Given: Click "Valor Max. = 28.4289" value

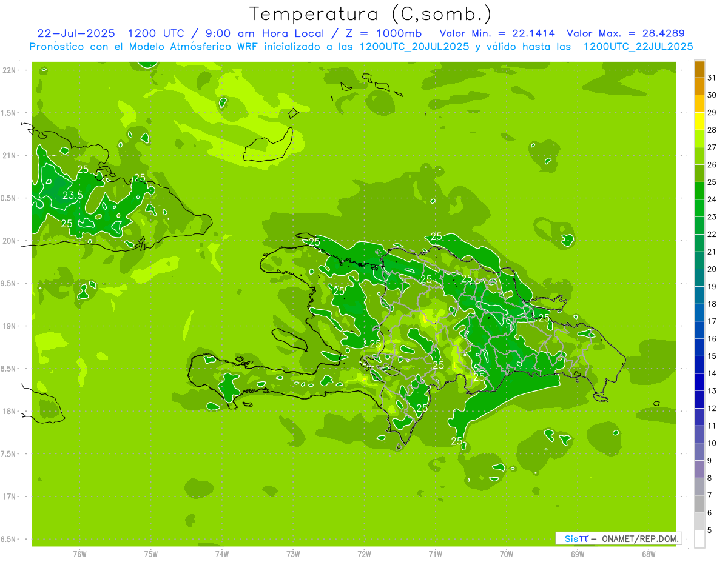Looking at the screenshot, I should 625,33.
